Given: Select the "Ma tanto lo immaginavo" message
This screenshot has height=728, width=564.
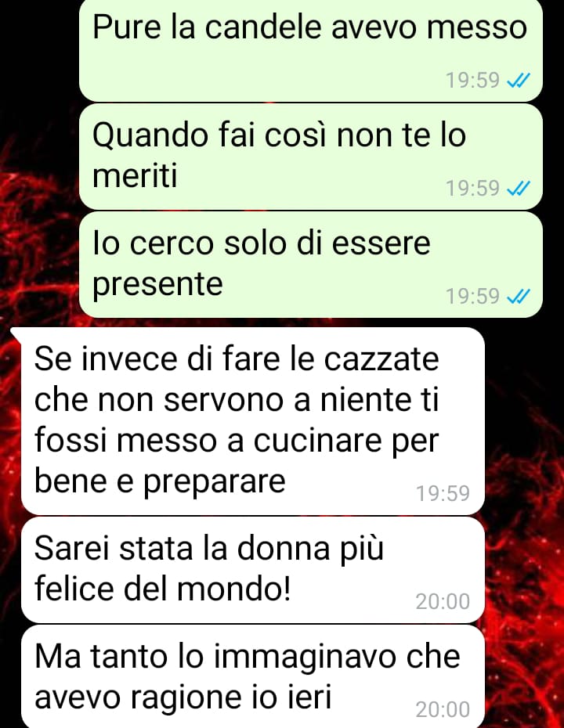Looking at the screenshot, I should [253, 676].
